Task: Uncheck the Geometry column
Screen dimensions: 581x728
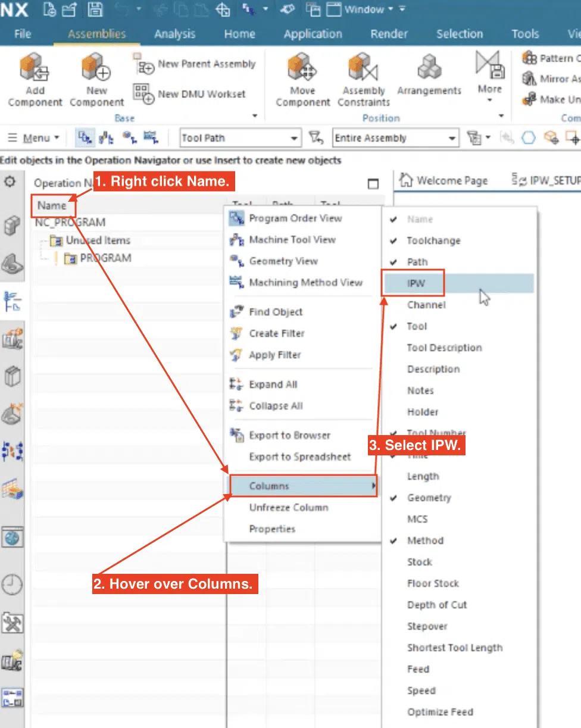Action: [x=458, y=498]
